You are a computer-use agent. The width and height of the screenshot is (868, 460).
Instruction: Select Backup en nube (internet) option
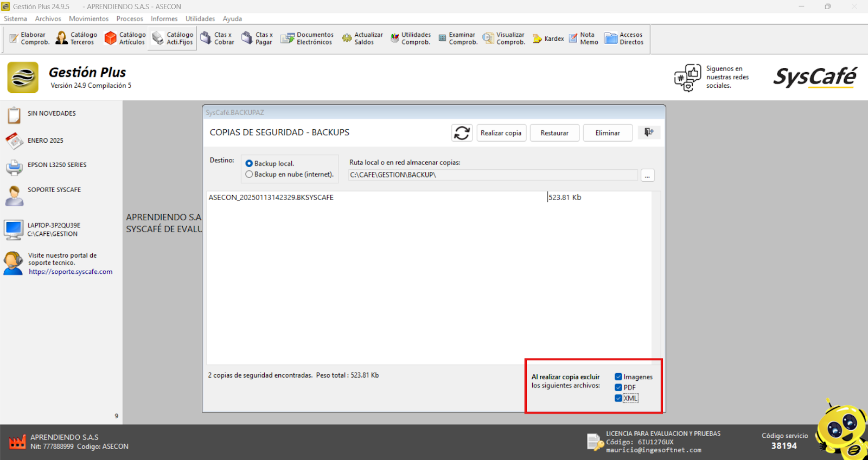(250, 174)
